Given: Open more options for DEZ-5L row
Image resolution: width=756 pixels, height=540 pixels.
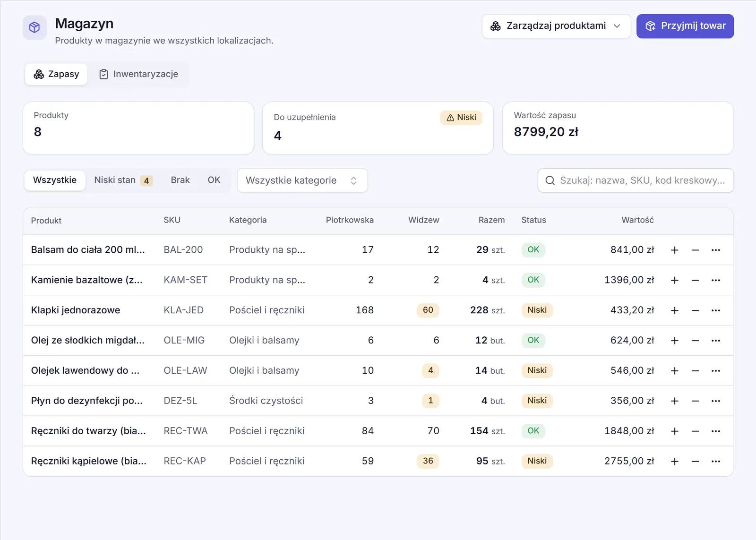Looking at the screenshot, I should click(716, 401).
